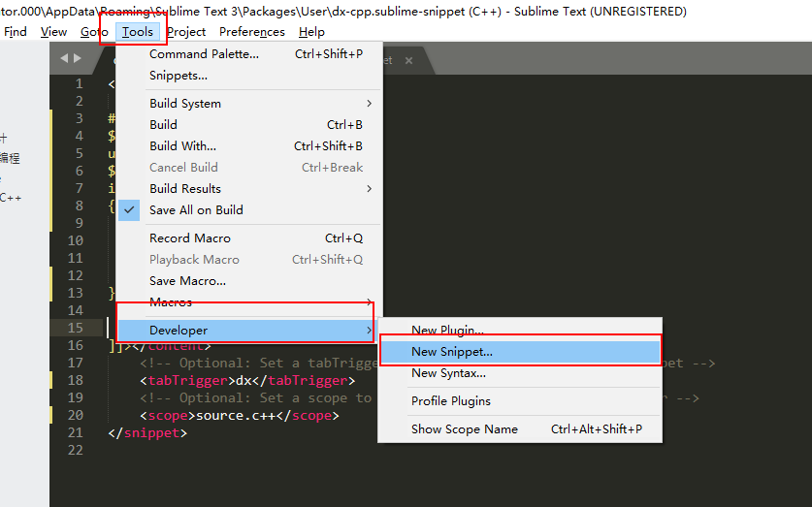Click Profile Plugins entry
The image size is (812, 507).
click(x=520, y=401)
